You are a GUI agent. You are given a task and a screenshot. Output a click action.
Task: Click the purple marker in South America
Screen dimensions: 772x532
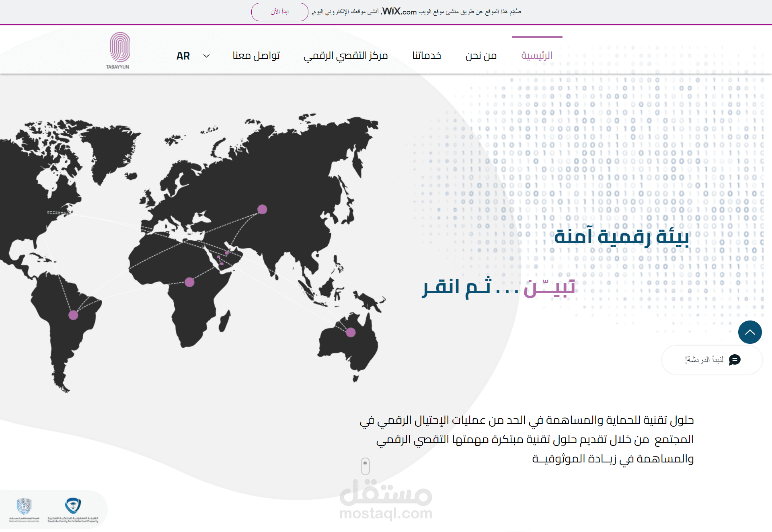73,315
